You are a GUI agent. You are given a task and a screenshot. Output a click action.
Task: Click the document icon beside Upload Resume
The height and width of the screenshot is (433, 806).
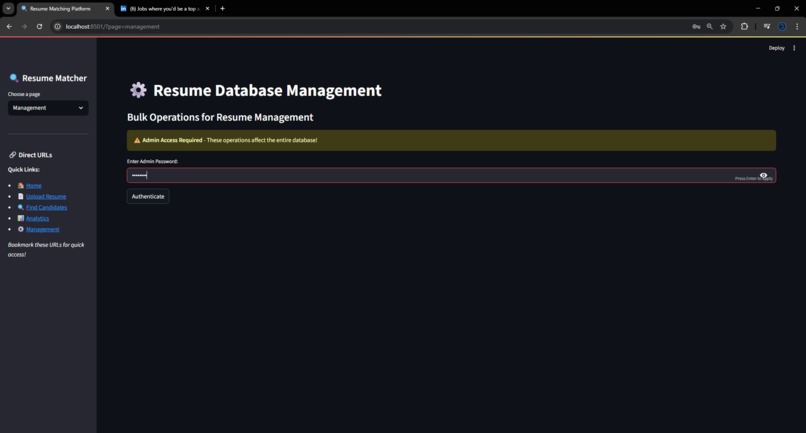(x=21, y=196)
